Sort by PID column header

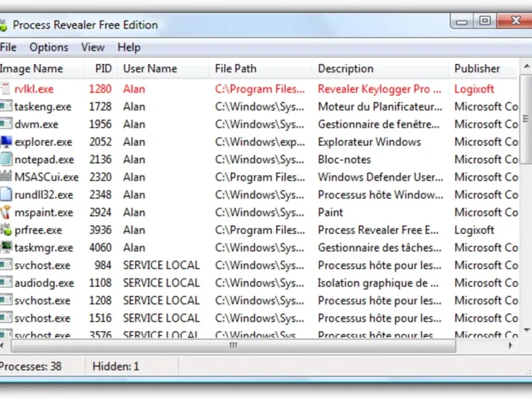[100, 68]
